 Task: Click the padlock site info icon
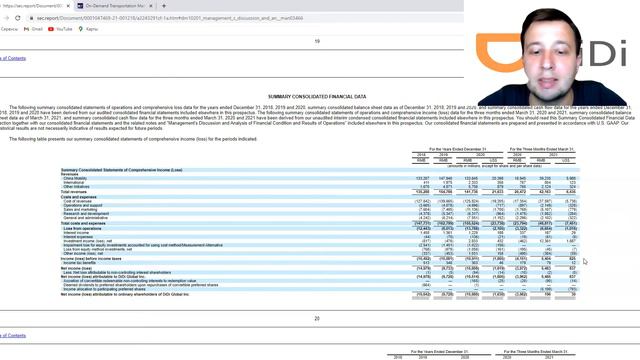tap(31, 18)
